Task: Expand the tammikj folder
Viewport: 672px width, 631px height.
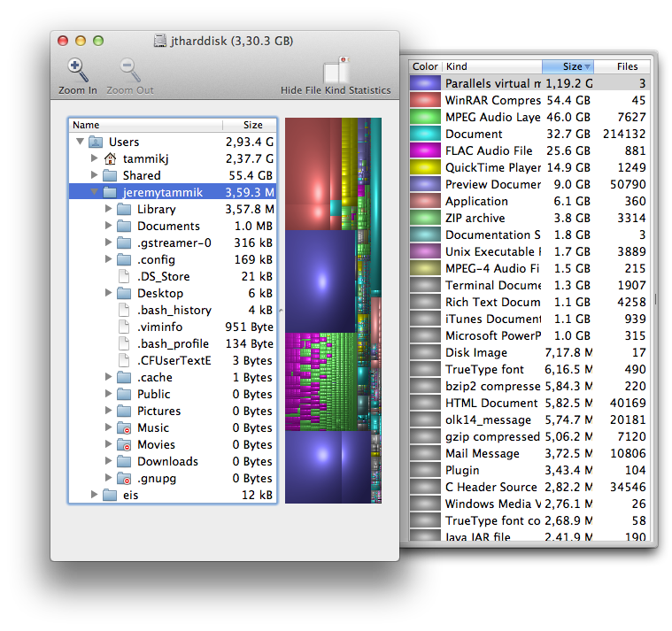Action: pos(94,158)
